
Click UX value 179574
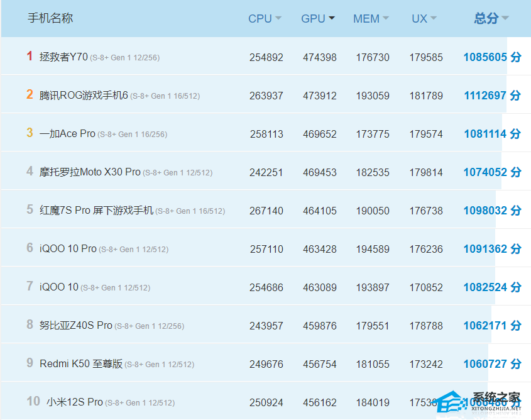[426, 134]
